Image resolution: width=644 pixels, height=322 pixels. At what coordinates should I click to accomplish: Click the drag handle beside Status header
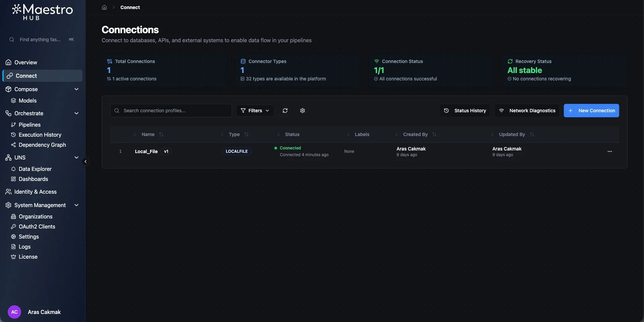[278, 134]
